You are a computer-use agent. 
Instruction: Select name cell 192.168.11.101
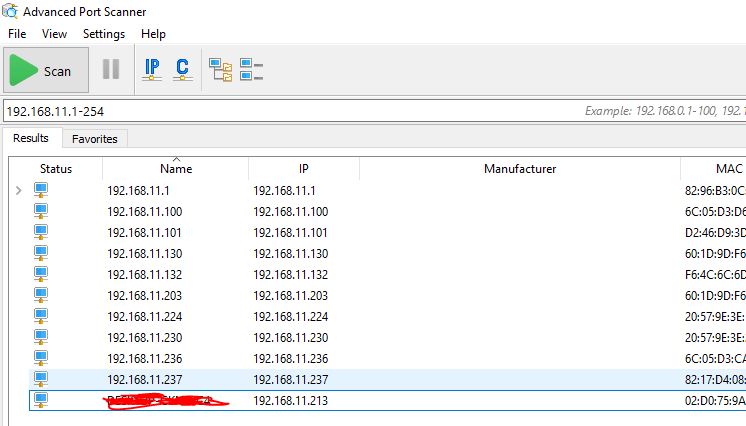click(144, 233)
